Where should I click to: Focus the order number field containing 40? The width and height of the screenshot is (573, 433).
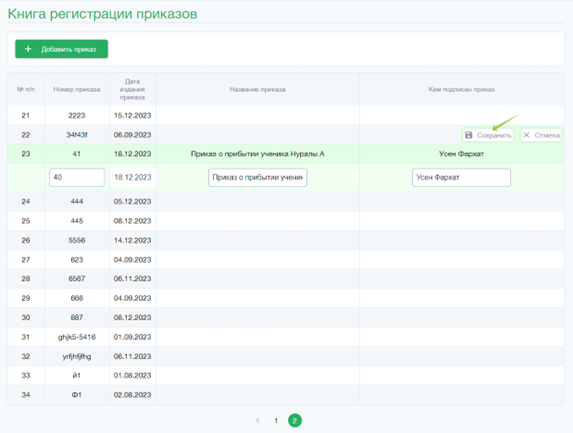pos(77,178)
